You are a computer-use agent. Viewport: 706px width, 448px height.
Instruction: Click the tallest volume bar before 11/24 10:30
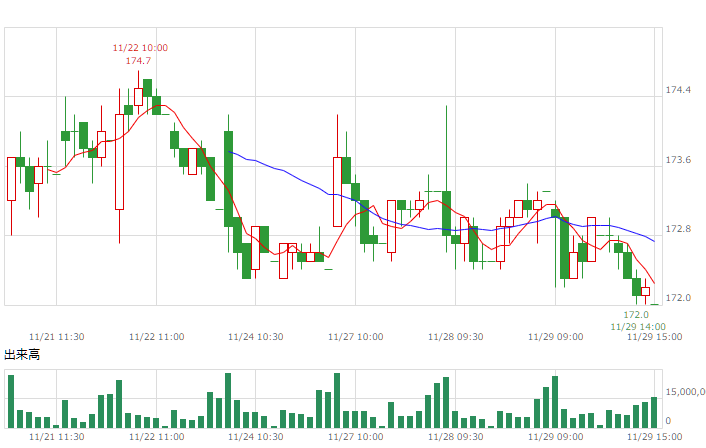point(228,401)
